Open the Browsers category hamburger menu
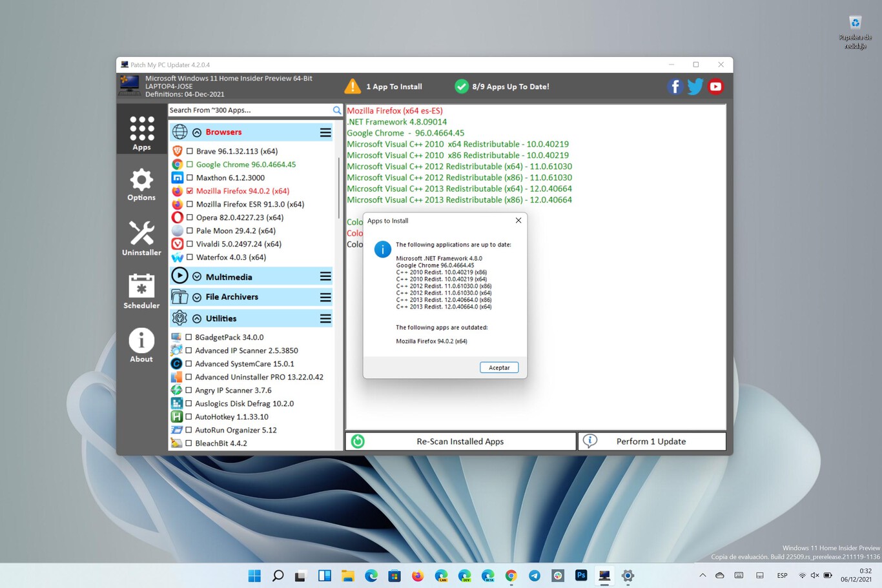This screenshot has width=882, height=588. [x=325, y=132]
